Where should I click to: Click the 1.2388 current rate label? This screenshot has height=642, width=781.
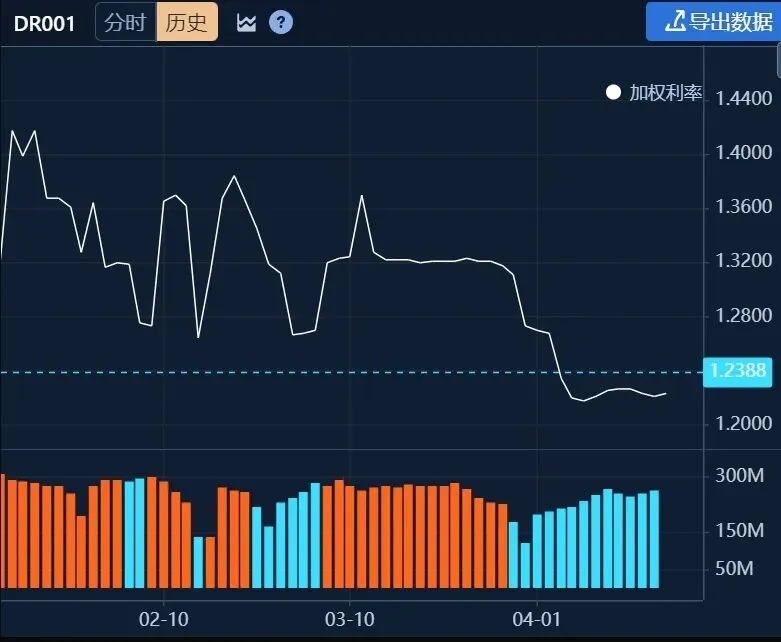[738, 372]
